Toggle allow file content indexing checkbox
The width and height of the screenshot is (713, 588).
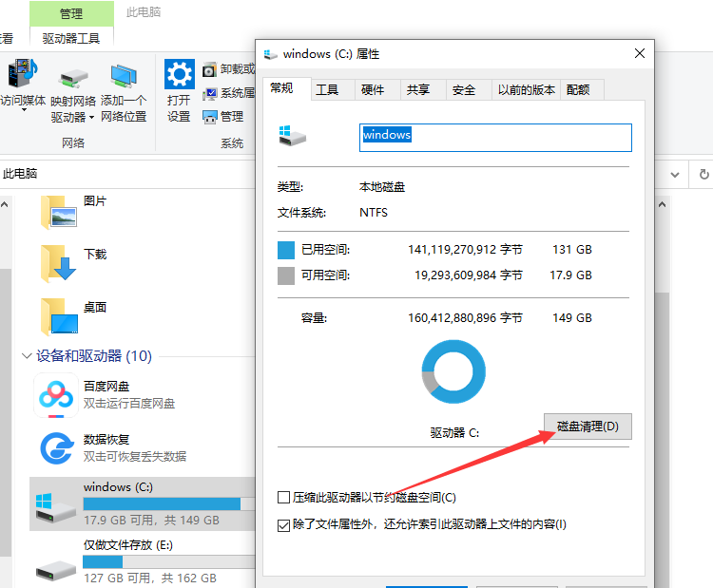[x=283, y=525]
